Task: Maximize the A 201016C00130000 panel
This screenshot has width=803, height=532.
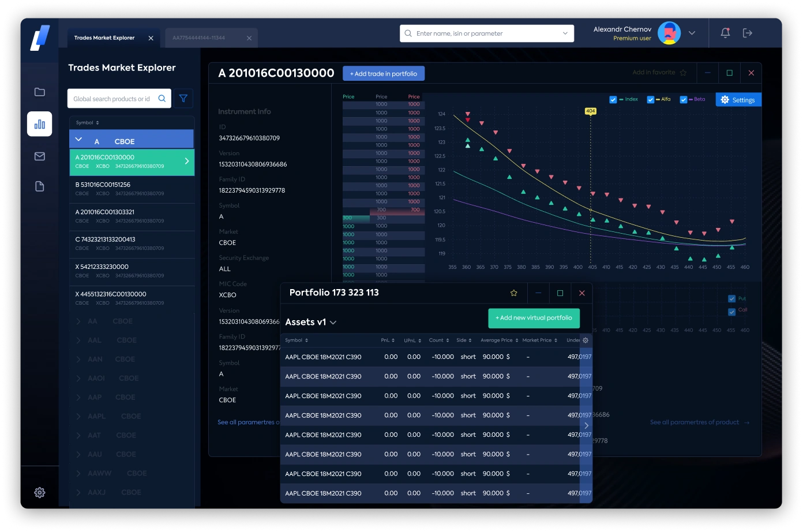Action: click(x=730, y=73)
